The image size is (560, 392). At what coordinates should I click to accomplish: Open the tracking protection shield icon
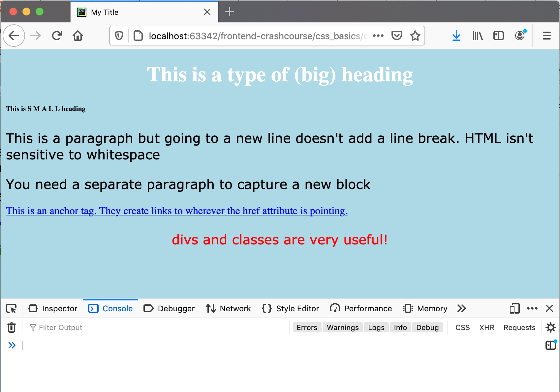pos(119,36)
